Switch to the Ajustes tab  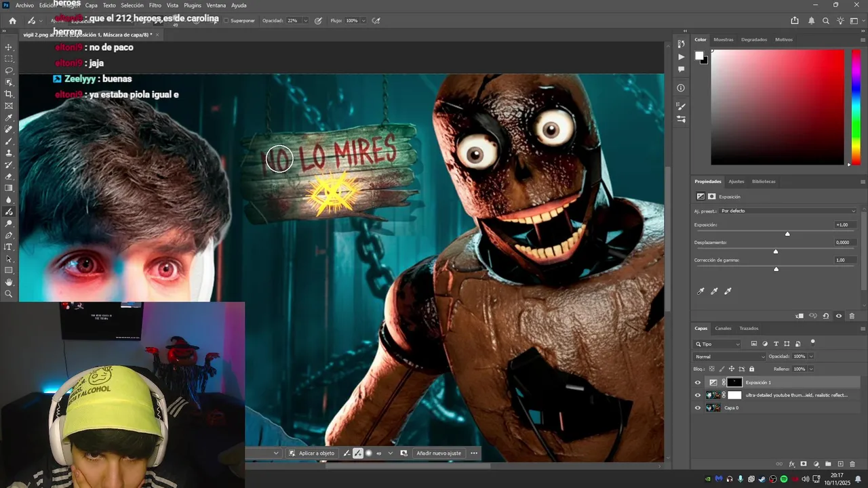click(x=736, y=182)
